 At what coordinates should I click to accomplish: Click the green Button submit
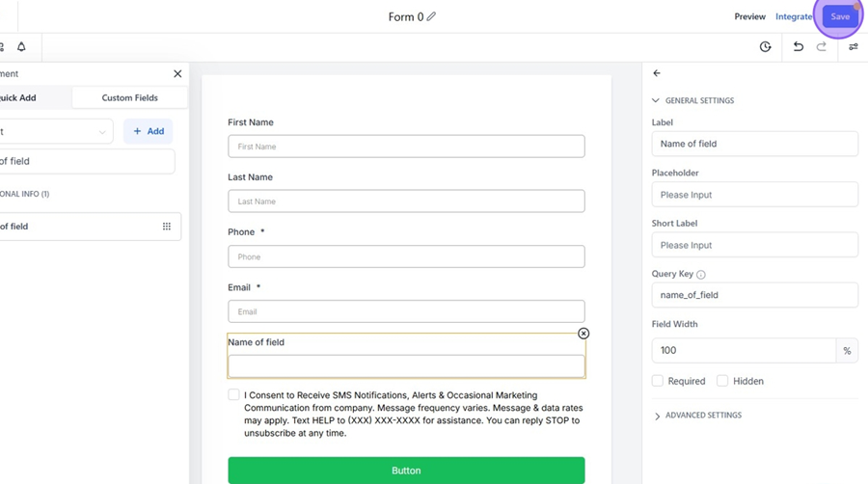point(406,471)
